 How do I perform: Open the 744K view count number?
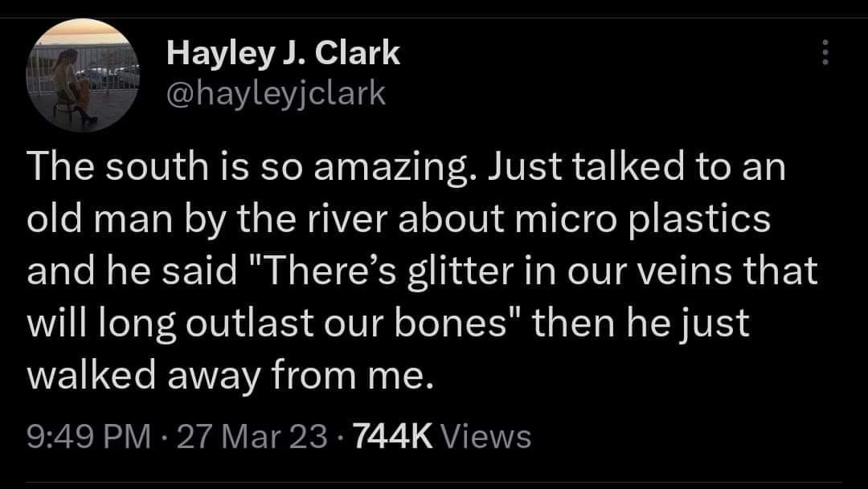pyautogui.click(x=393, y=437)
